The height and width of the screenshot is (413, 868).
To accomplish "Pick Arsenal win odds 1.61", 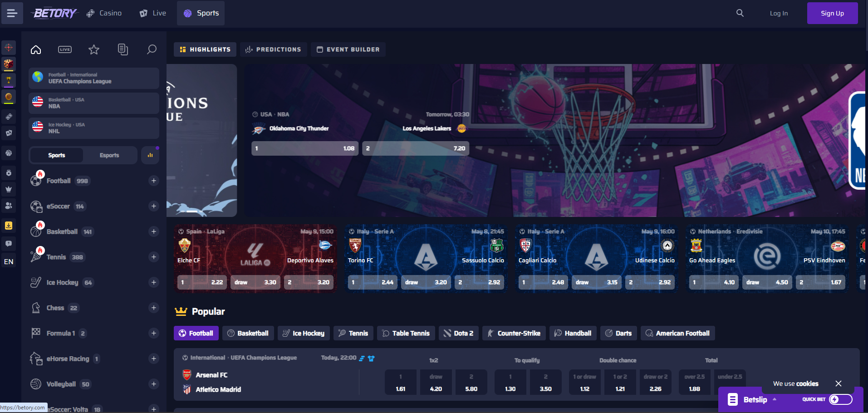I will coord(401,382).
